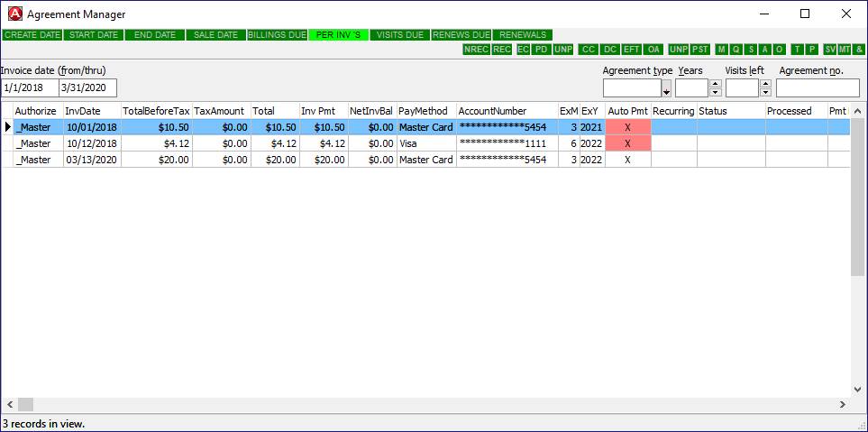Open the Agreement type dropdown

pos(666,89)
